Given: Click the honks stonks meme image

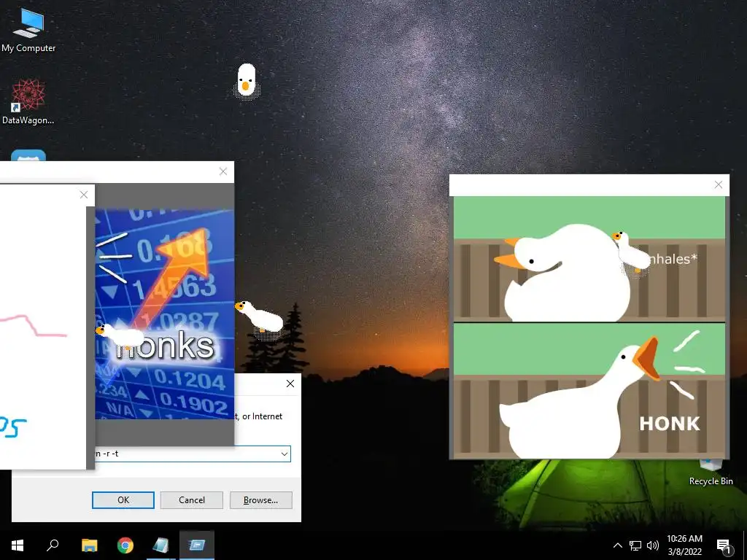Looking at the screenshot, I should point(164,314).
